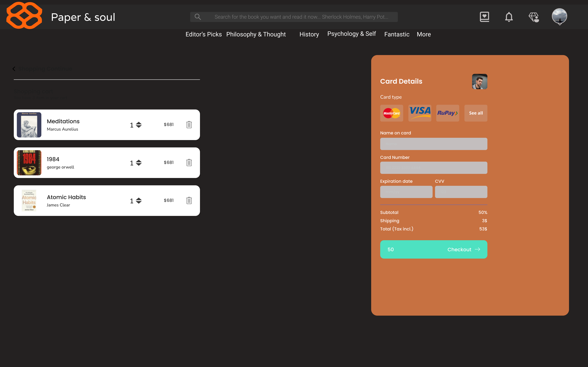This screenshot has height=367, width=588.
Task: Remove 1984 using the trash icon
Action: (189, 163)
